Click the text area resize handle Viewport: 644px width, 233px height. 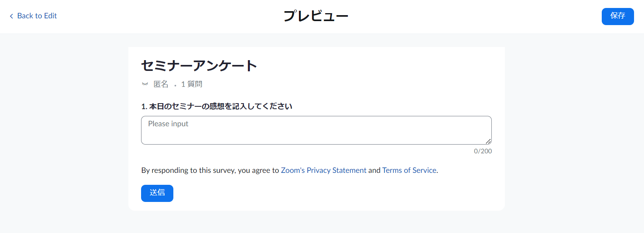point(488,141)
